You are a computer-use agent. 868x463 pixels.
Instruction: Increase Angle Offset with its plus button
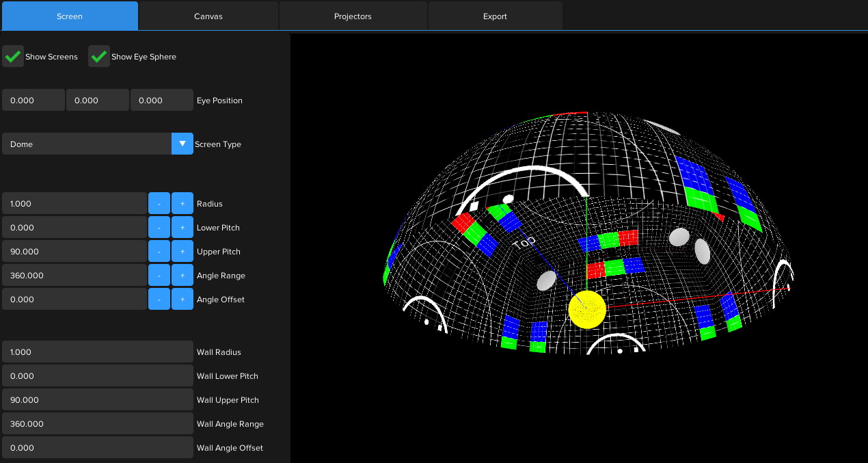182,298
